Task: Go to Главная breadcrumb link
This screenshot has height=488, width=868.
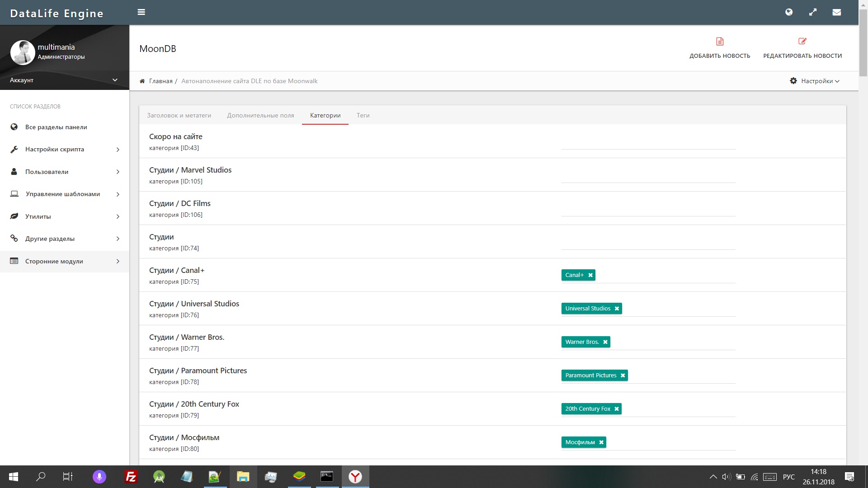Action: coord(160,81)
